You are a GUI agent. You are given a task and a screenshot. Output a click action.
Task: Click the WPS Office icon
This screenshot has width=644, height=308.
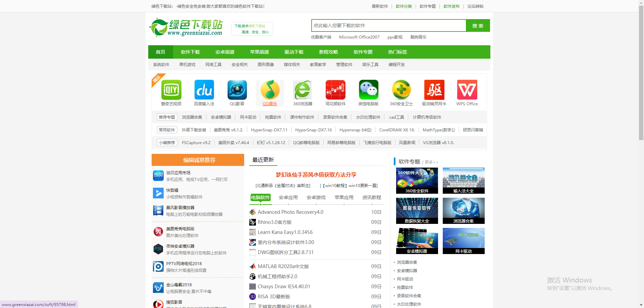(x=467, y=90)
